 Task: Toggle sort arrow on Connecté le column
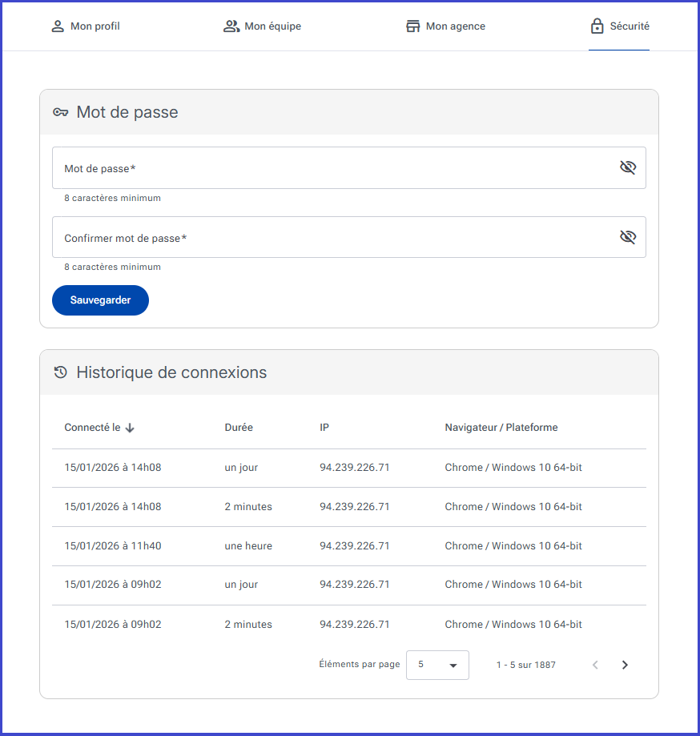[x=130, y=428]
